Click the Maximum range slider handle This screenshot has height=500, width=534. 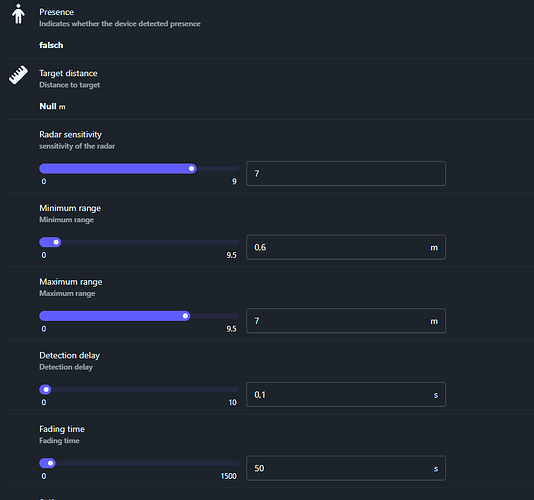point(185,316)
